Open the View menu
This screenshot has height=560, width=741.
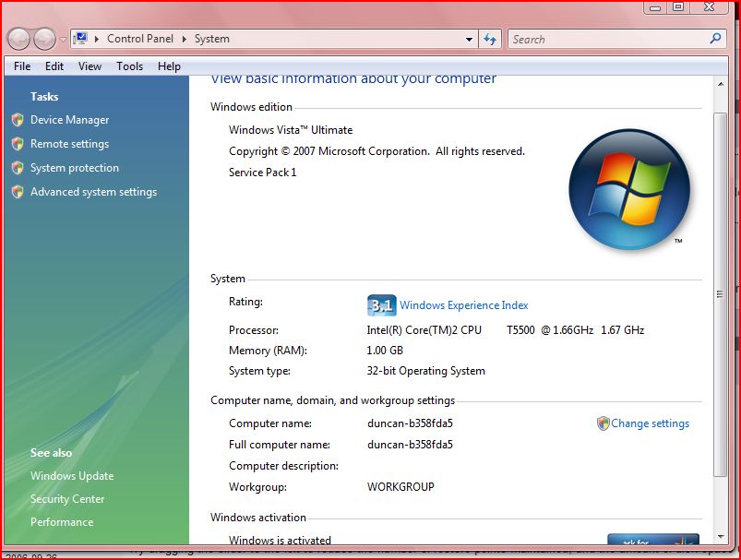[90, 66]
